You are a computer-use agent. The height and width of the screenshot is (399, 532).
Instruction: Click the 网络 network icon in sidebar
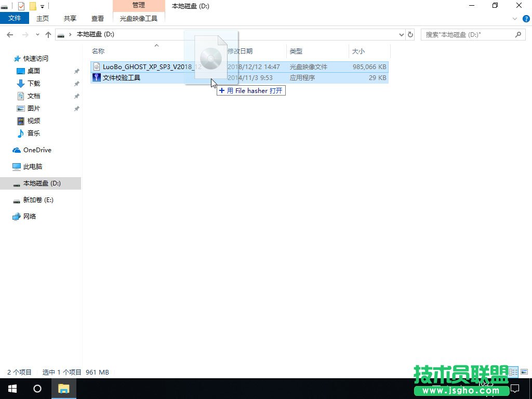click(17, 217)
